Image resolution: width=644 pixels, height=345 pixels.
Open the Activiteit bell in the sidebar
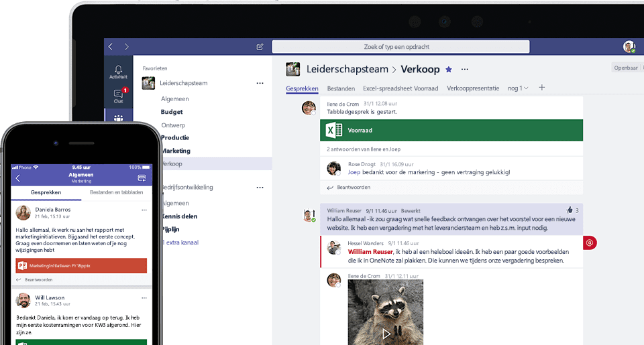[118, 72]
